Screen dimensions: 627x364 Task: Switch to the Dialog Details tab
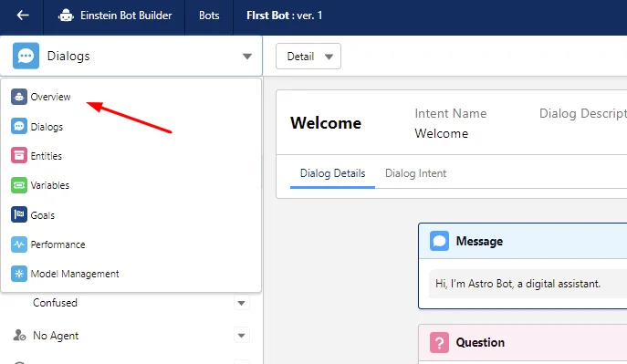coord(333,173)
